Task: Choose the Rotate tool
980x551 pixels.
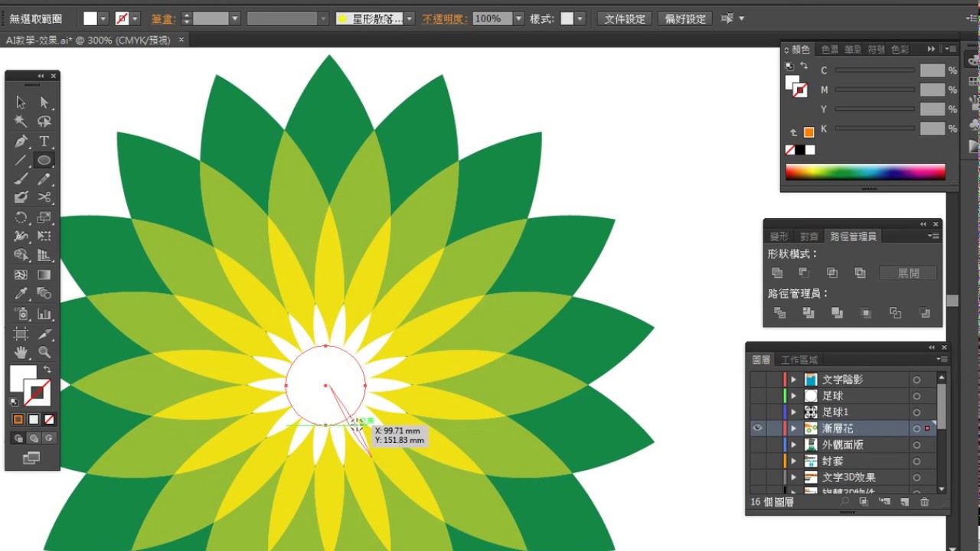Action: click(21, 218)
